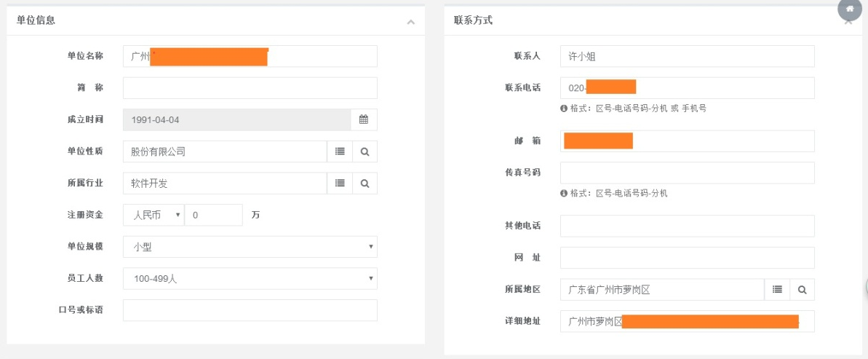868x359 pixels.
Task: Click the 其他电话 input field
Action: coord(687,226)
